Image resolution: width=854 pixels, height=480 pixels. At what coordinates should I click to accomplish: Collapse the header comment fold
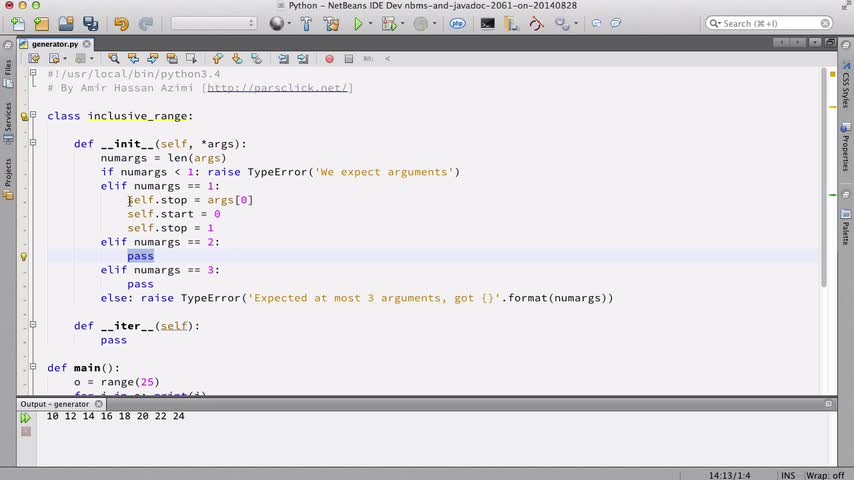click(33, 72)
